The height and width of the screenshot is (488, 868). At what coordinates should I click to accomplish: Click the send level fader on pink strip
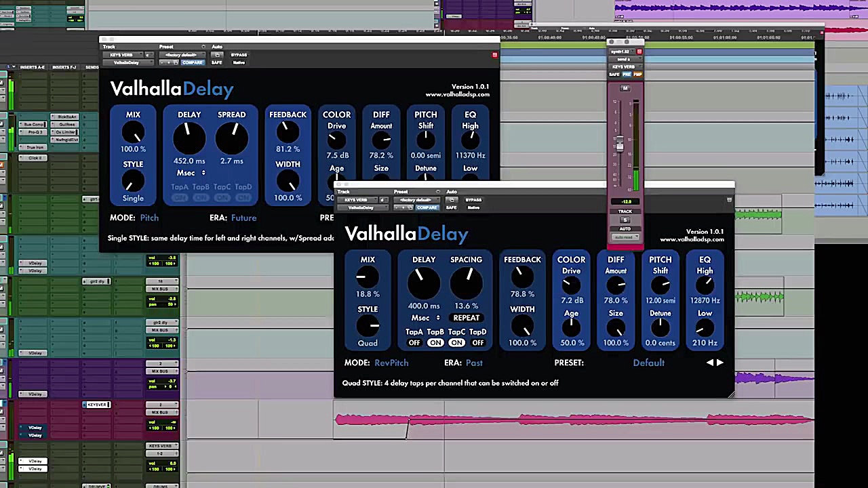click(x=619, y=144)
